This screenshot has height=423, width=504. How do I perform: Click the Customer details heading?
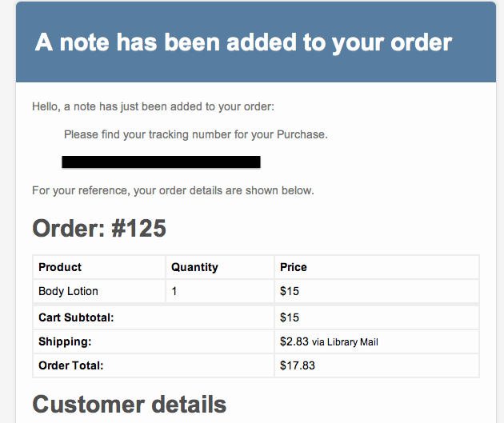pyautogui.click(x=130, y=404)
